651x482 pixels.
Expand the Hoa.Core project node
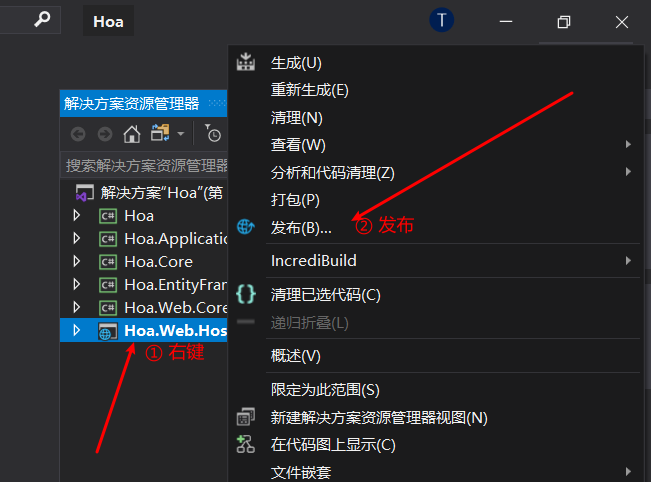click(77, 261)
